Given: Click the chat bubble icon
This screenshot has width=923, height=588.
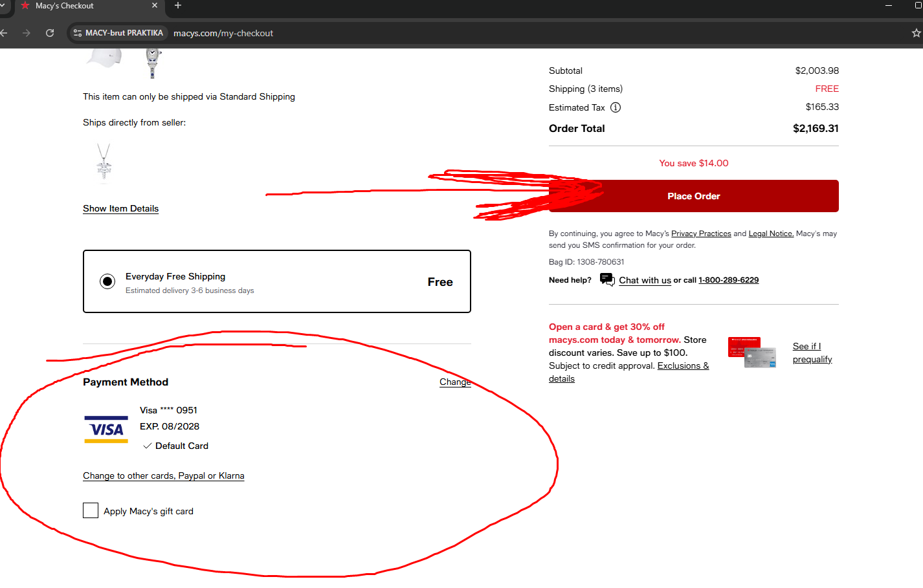Looking at the screenshot, I should pos(607,279).
